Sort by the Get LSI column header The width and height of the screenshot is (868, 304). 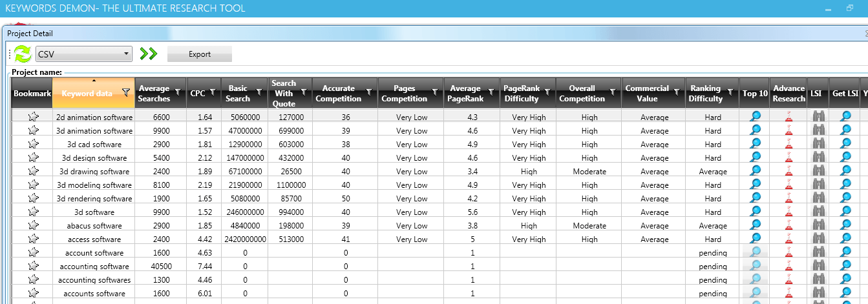[845, 93]
